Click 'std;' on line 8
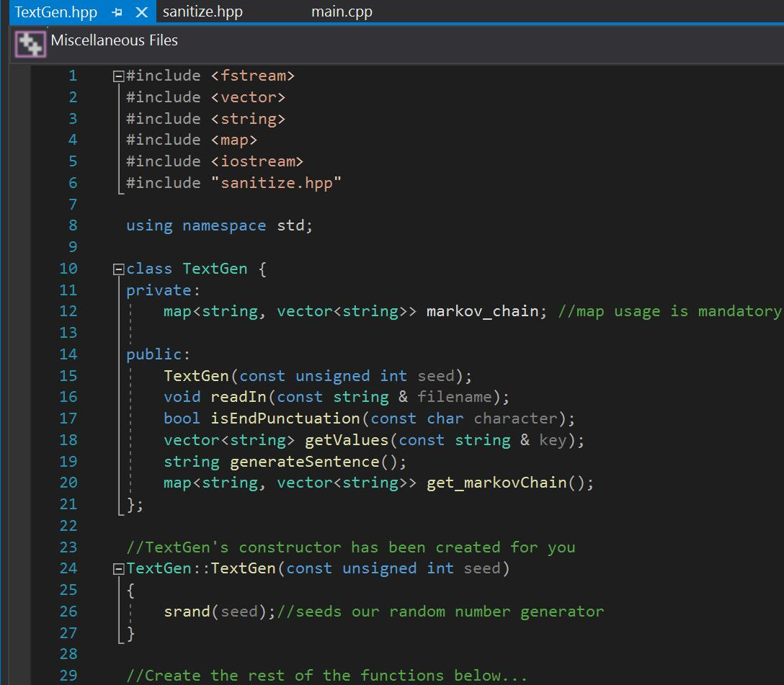Viewport: 784px width, 685px height. pyautogui.click(x=295, y=226)
